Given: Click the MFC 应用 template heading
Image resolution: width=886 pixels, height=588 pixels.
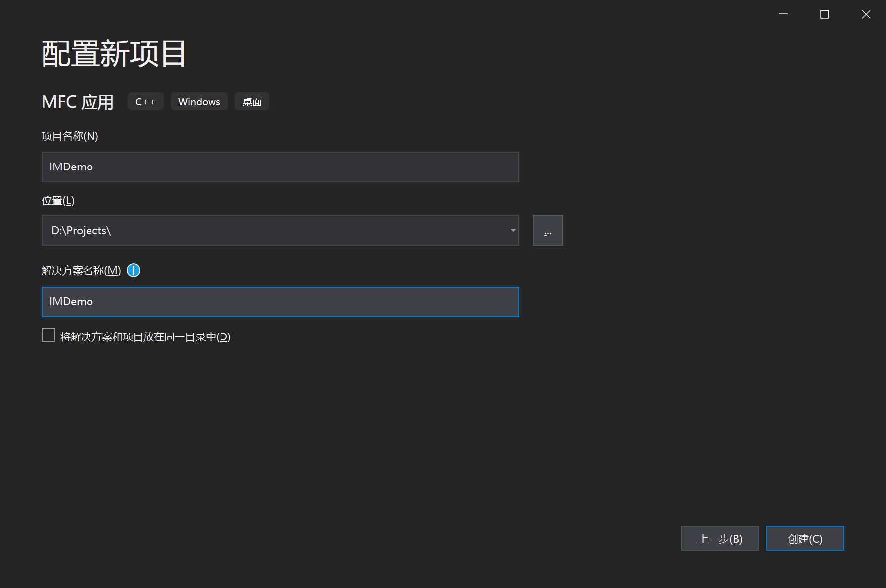Looking at the screenshot, I should (78, 102).
